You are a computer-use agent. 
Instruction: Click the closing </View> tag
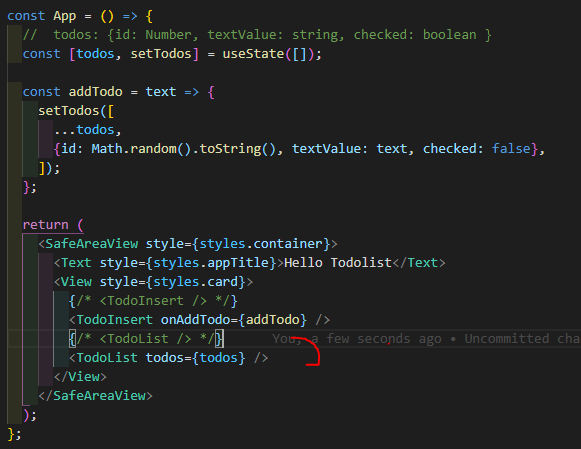pyautogui.click(x=80, y=377)
